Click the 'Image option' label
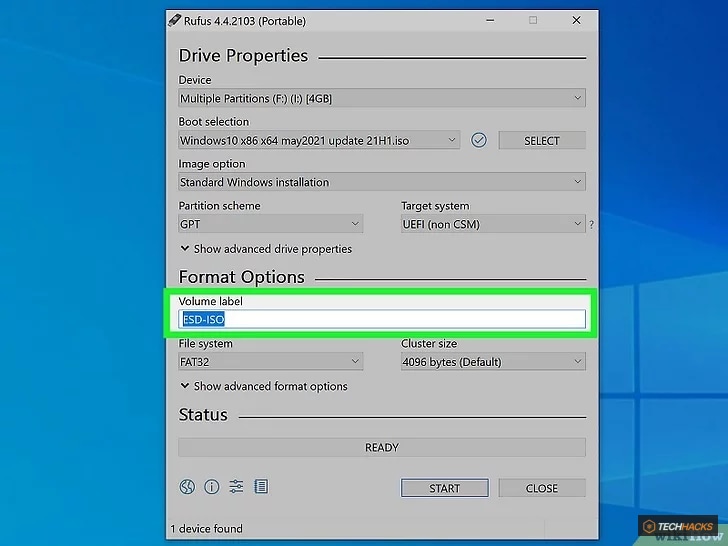Viewport: 728px width, 546px height. coord(212,164)
